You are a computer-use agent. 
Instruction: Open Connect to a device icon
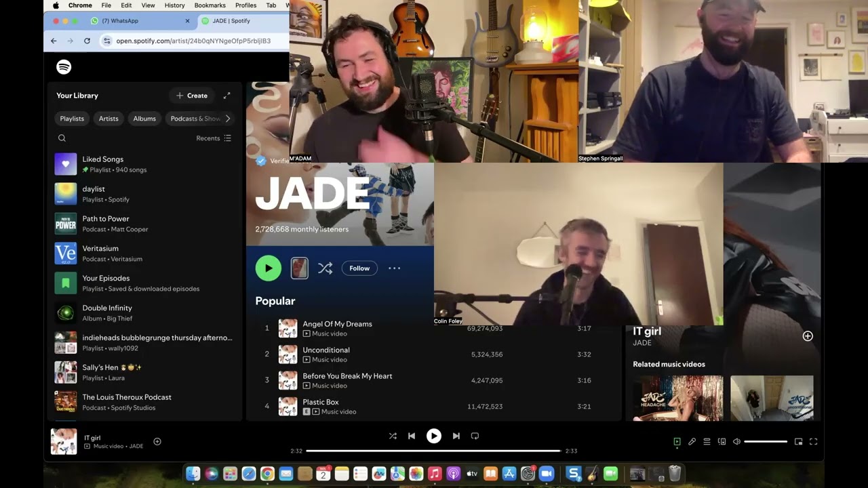click(x=722, y=442)
